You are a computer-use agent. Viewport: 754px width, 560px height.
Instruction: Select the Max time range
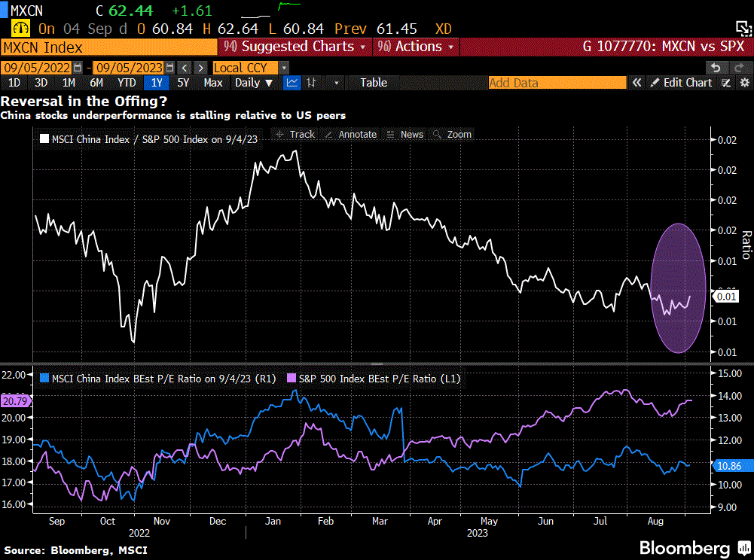[x=213, y=83]
